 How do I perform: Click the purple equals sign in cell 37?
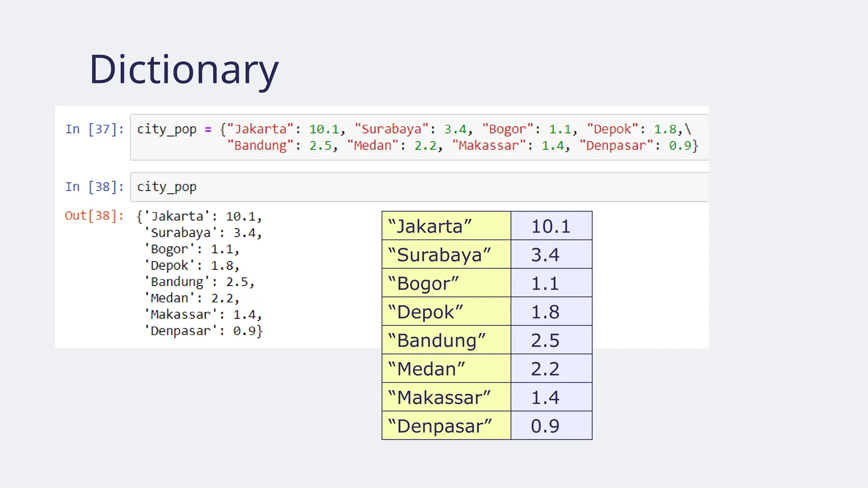coord(208,129)
